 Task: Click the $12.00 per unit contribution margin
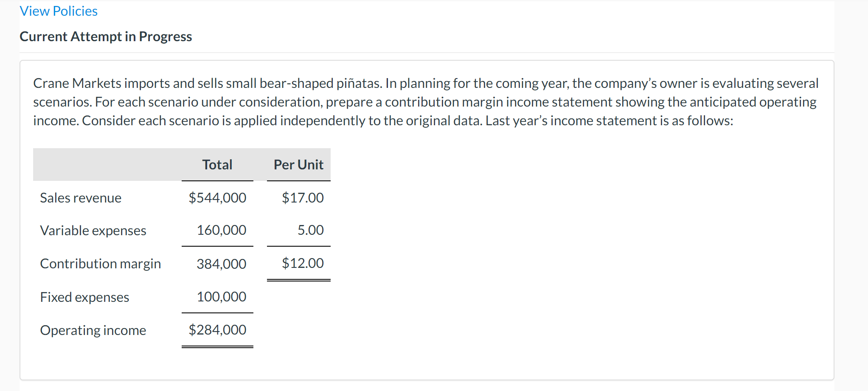303,263
